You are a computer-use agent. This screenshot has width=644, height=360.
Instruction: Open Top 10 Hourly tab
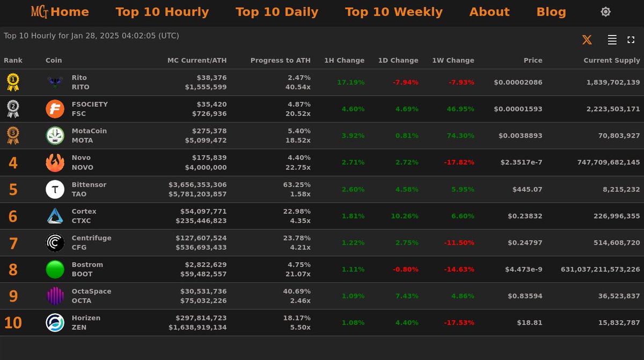162,12
